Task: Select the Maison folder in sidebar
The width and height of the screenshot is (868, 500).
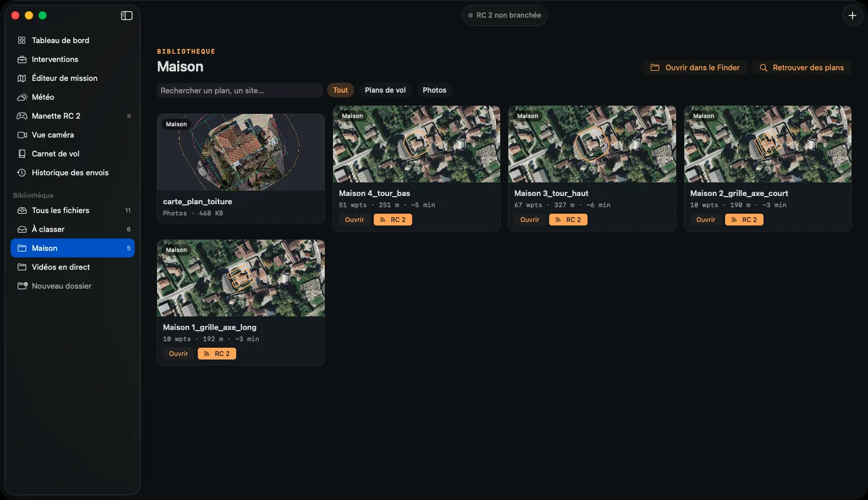Action: point(73,248)
